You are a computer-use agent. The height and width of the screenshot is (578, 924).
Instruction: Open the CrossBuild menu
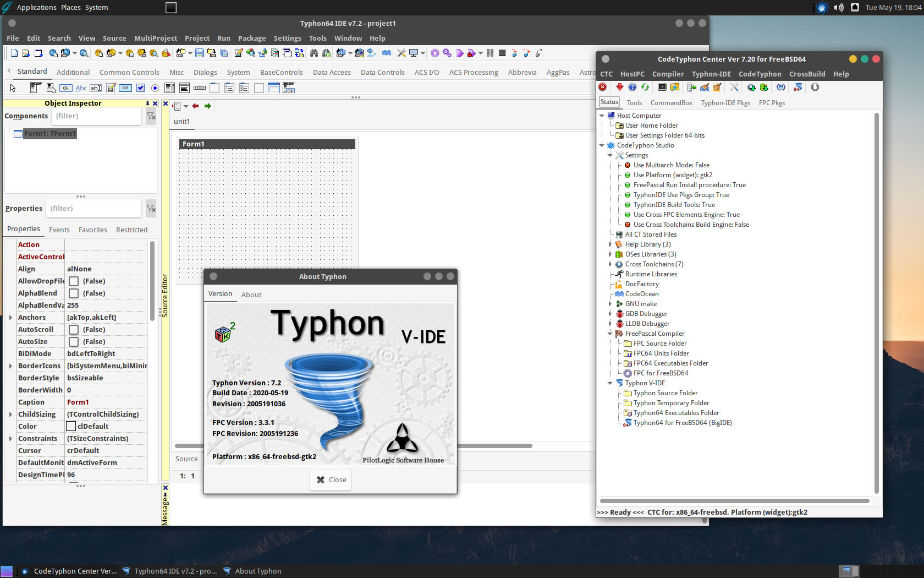coord(807,74)
